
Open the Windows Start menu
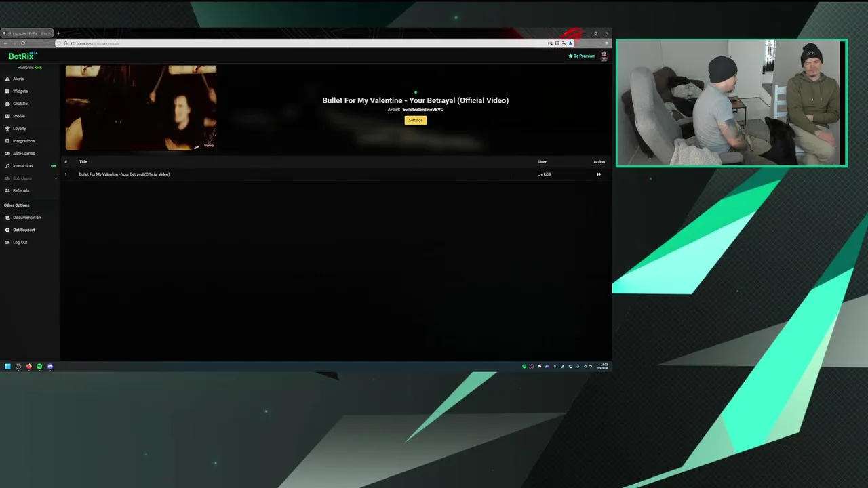tap(7, 367)
